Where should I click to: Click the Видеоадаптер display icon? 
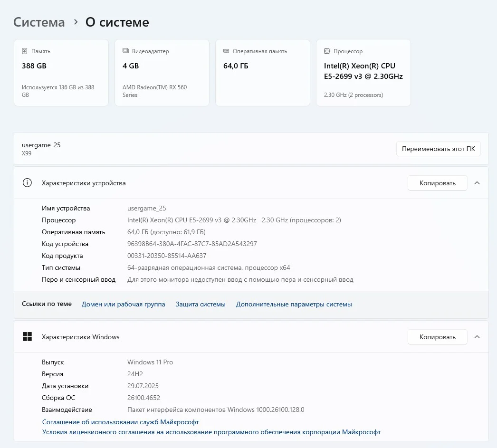click(125, 51)
